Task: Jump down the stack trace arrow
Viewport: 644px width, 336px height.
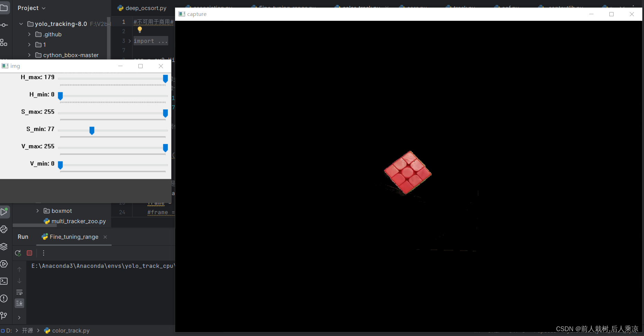Action: [x=19, y=281]
